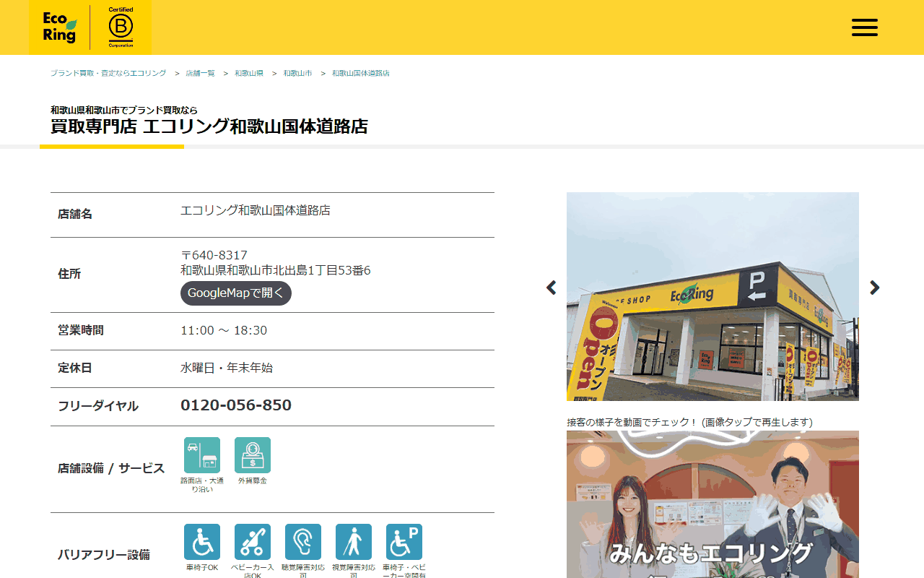The height and width of the screenshot is (578, 924).
Task: Select address 和歌山県和歌山市北出島1丁目53番6
Action: [276, 270]
